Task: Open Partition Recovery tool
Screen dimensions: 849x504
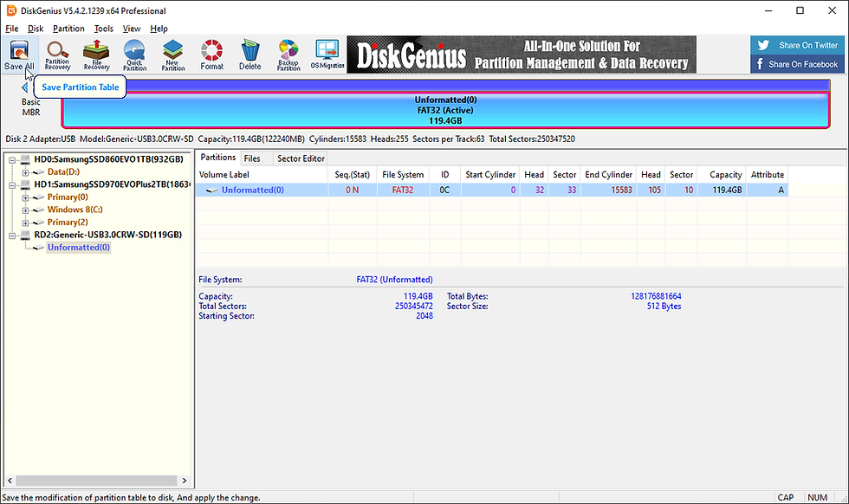Action: tap(57, 55)
